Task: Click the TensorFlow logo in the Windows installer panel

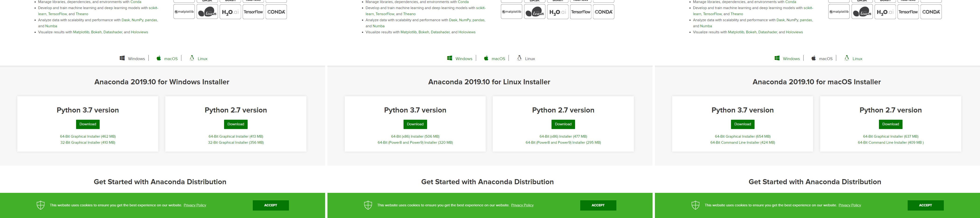Action: (x=253, y=12)
